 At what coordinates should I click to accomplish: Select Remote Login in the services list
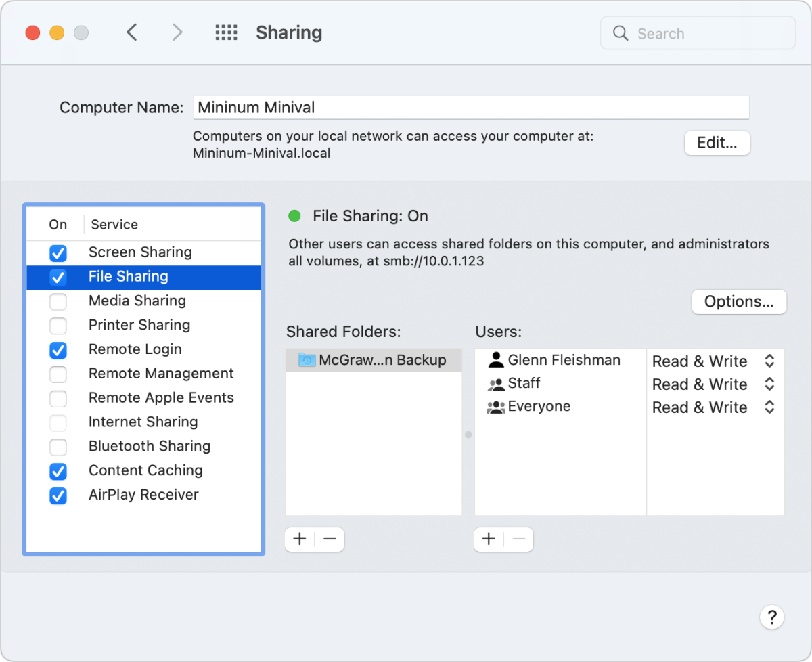click(x=135, y=349)
